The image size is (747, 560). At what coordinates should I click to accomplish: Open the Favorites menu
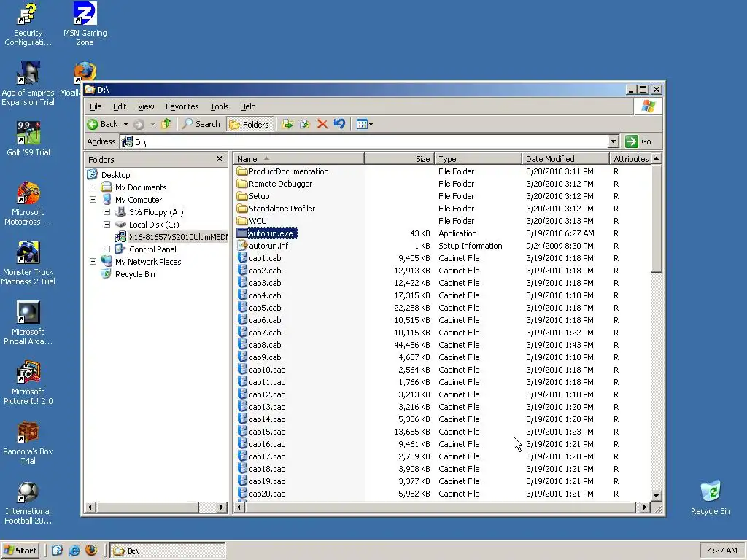[182, 106]
